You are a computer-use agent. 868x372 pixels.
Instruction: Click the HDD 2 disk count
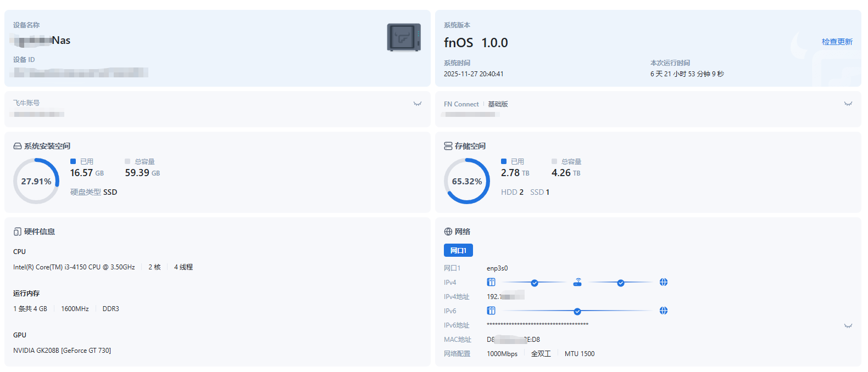point(512,192)
